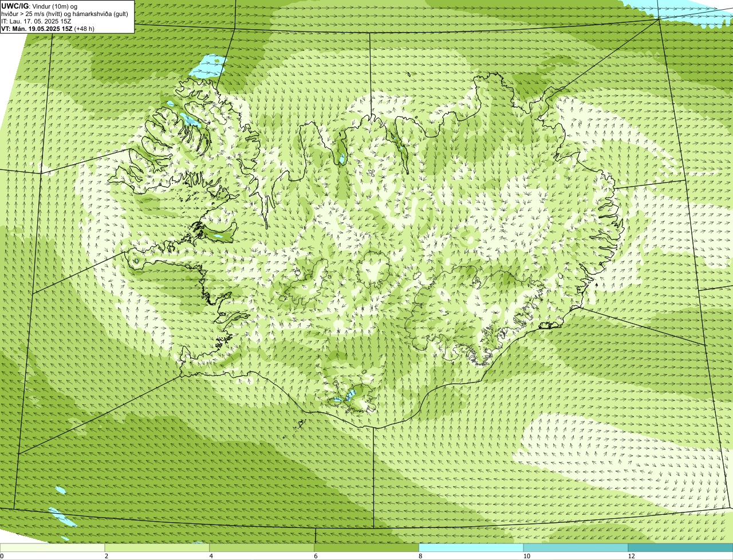This screenshot has width=733, height=560.
Task: Click the line mentioning "hámarkshviða (gult)"
Action: pos(65,14)
